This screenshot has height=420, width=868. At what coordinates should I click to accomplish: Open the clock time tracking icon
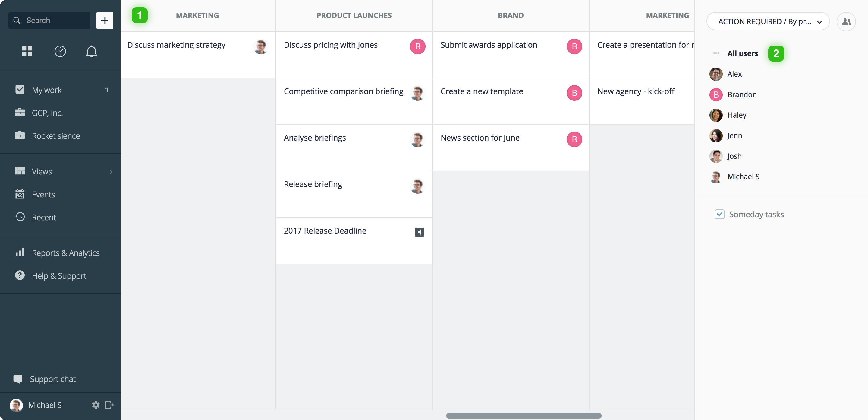tap(60, 51)
